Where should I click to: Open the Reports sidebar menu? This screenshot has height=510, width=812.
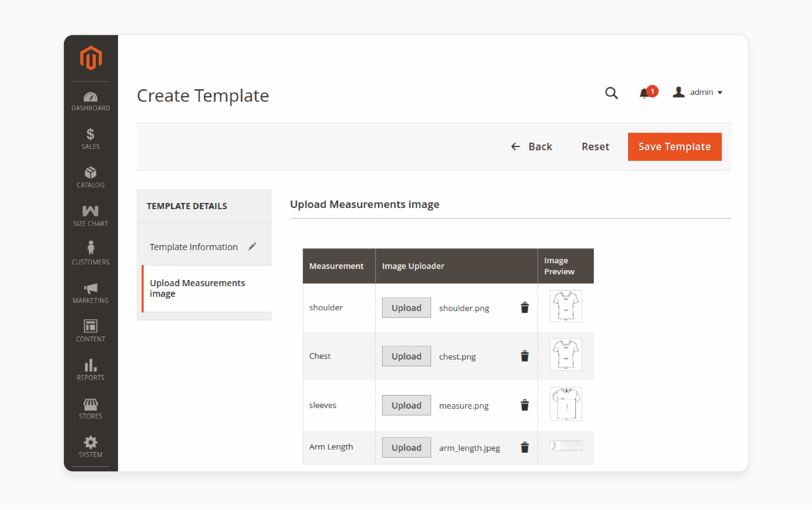pyautogui.click(x=91, y=370)
